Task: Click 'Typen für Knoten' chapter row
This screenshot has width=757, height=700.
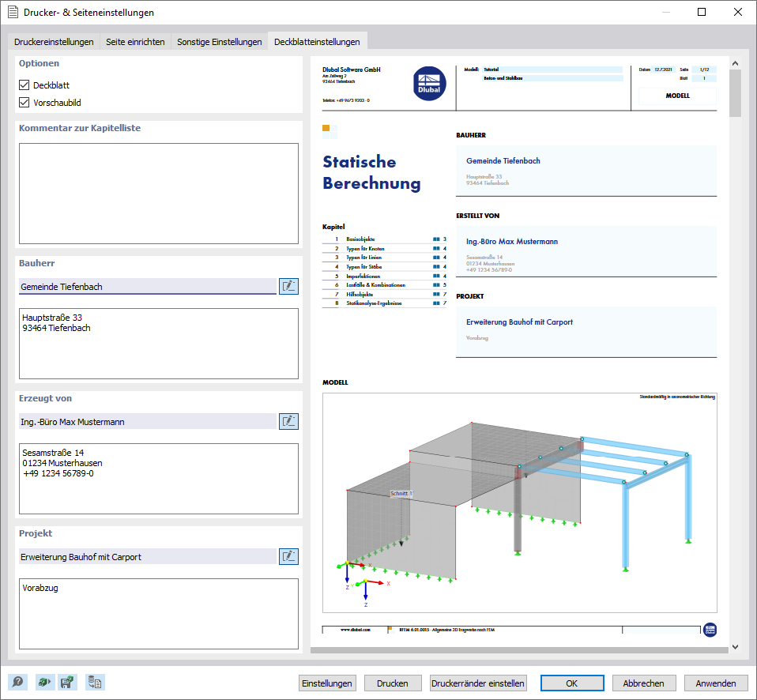Action: pyautogui.click(x=384, y=248)
